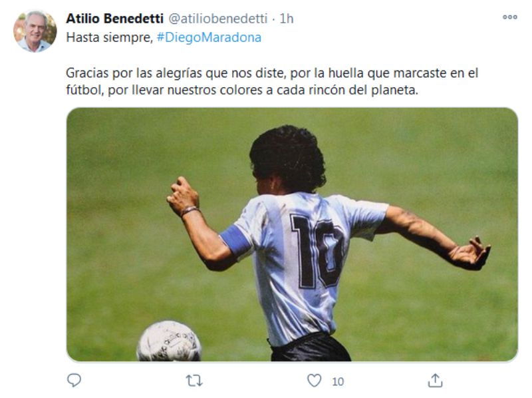Screen dimensions: 532x398
Task: Expand the attached Maradona photo
Action: [292, 234]
